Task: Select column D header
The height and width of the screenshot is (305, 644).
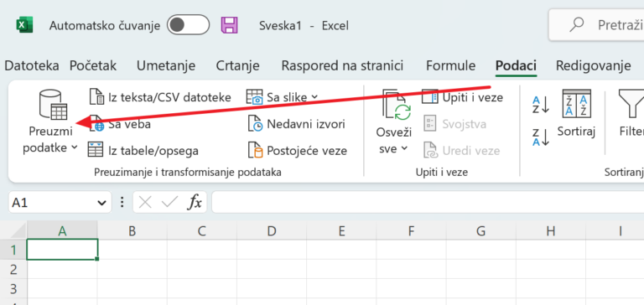Action: pyautogui.click(x=272, y=231)
